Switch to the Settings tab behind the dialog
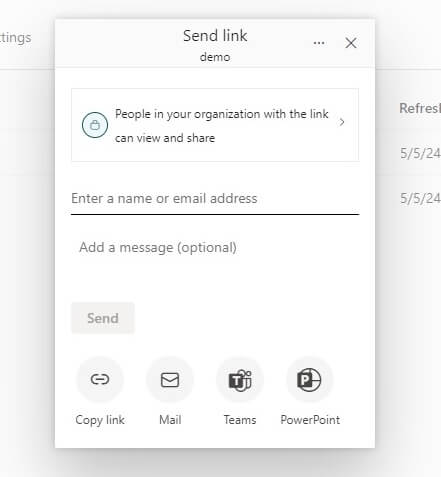This screenshot has width=441, height=477. pos(15,38)
